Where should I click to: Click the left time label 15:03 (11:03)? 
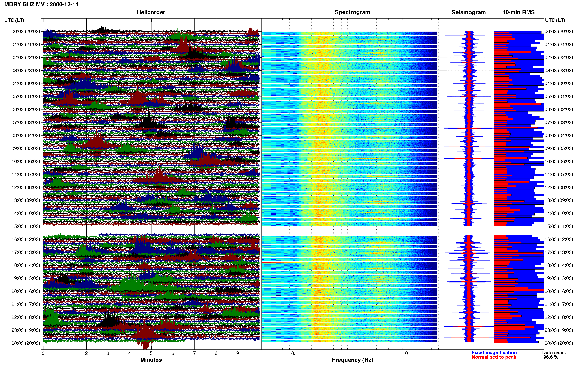point(26,226)
